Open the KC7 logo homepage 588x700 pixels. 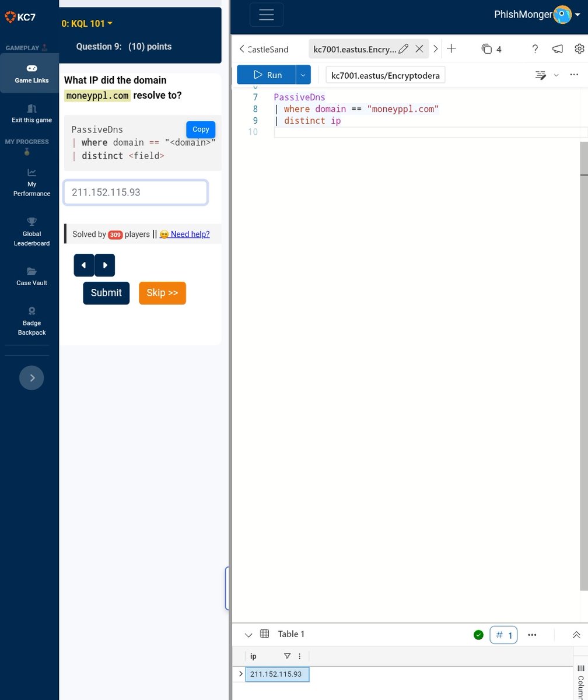click(20, 17)
